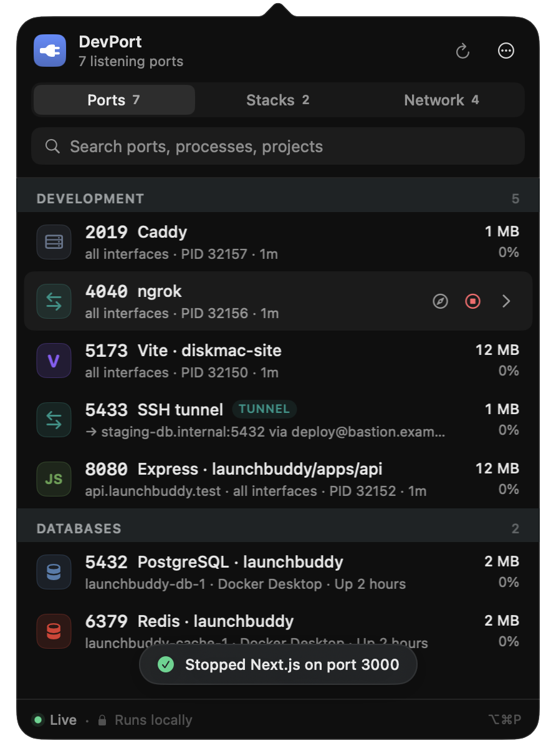Click the ⌥⌘P shortcut hint
The image size is (556, 756).
click(x=505, y=720)
